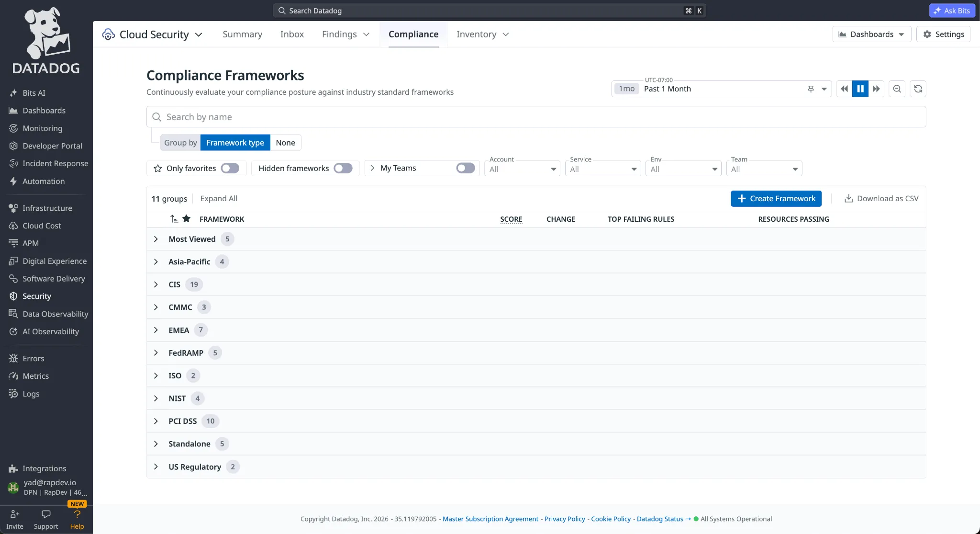Open Infrastructure in the sidebar
Viewport: 980px width, 534px height.
tap(40, 208)
